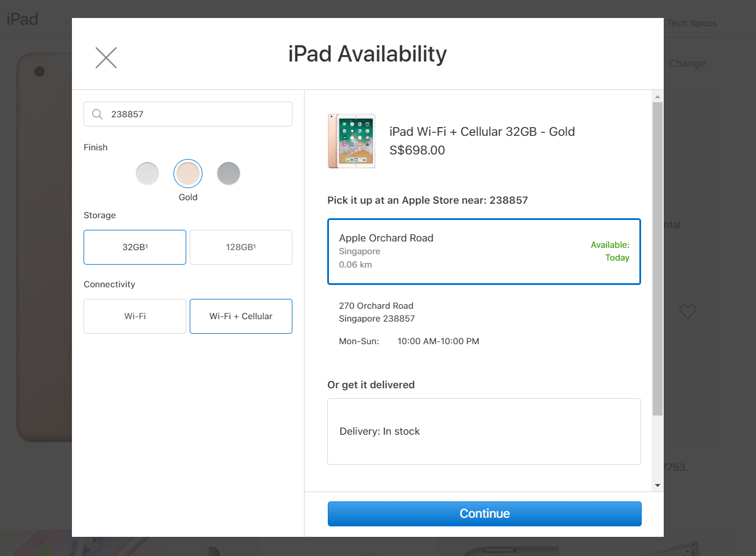Select the Wi-Fi + Cellular option
The image size is (756, 556).
click(240, 316)
